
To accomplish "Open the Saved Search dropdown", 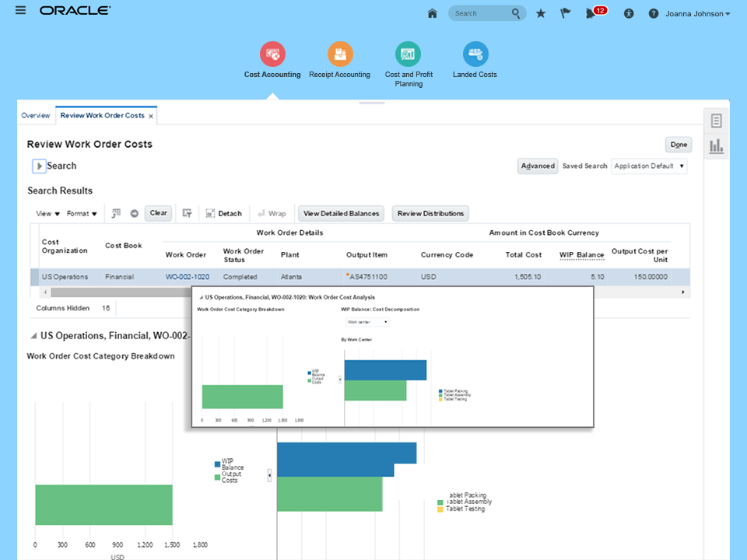I will pyautogui.click(x=649, y=166).
